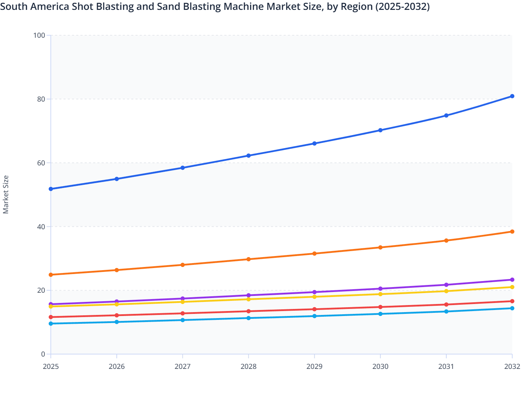Screen dimensions: 532x395
Task: Click the yellow line's 2032 endpoint marker
Action: tap(512, 287)
